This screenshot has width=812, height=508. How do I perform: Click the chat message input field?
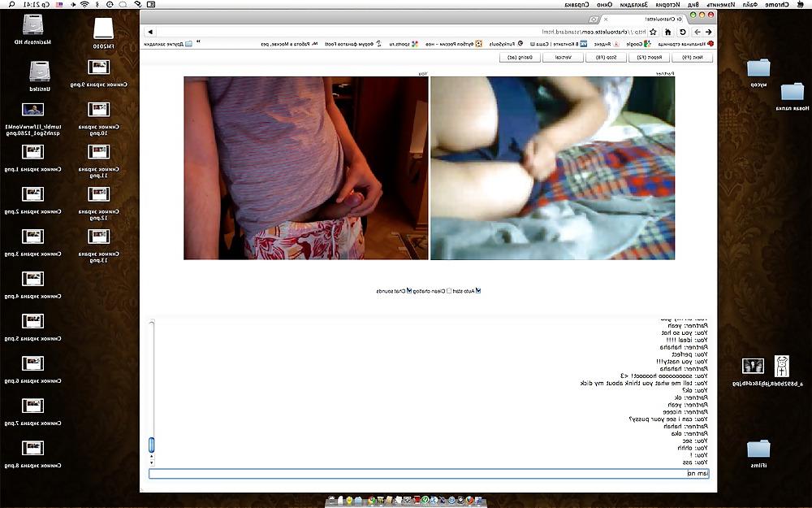coord(430,473)
